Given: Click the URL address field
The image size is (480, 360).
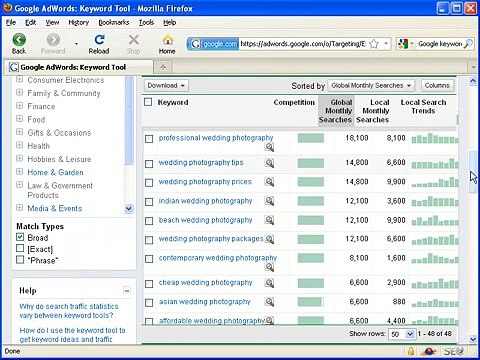Looking at the screenshot, I should 303,44.
